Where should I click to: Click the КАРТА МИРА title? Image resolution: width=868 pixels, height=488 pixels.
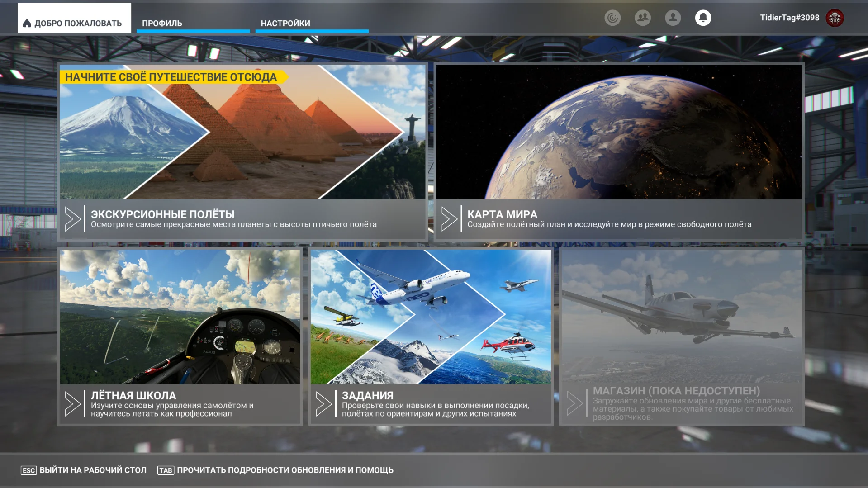coord(503,214)
